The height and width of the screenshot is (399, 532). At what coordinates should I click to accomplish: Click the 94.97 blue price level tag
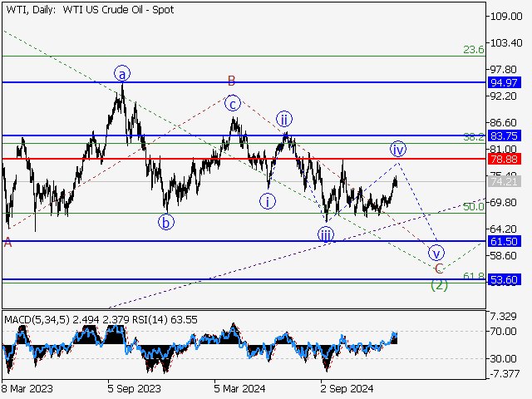coord(505,83)
